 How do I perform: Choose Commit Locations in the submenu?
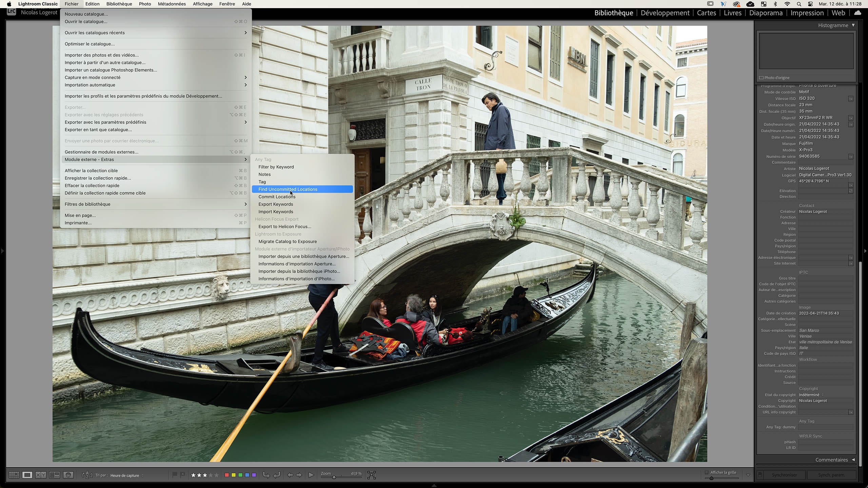pos(277,197)
